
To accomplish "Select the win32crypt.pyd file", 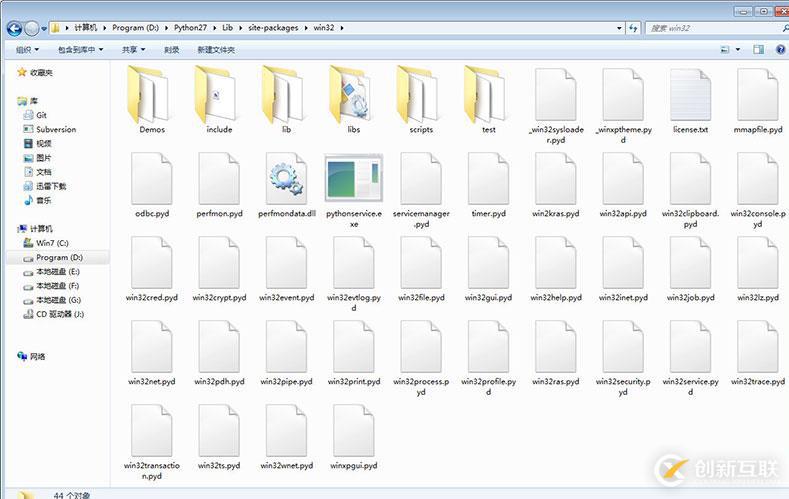I will [219, 269].
